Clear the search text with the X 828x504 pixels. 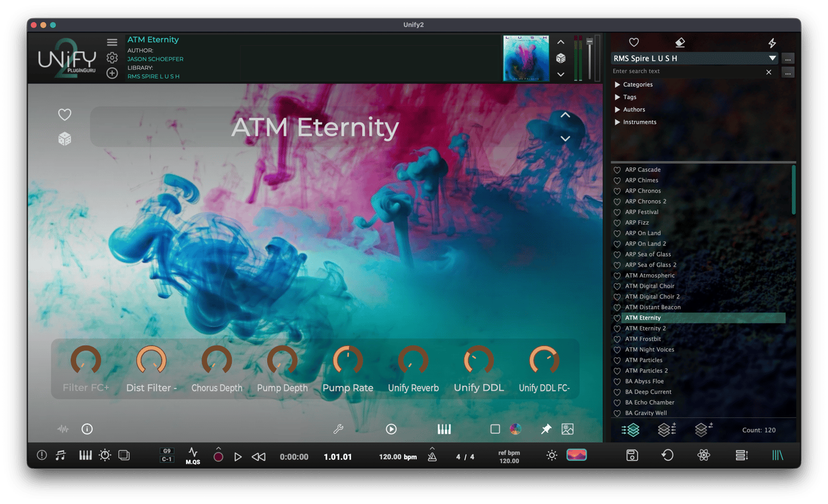pos(769,72)
